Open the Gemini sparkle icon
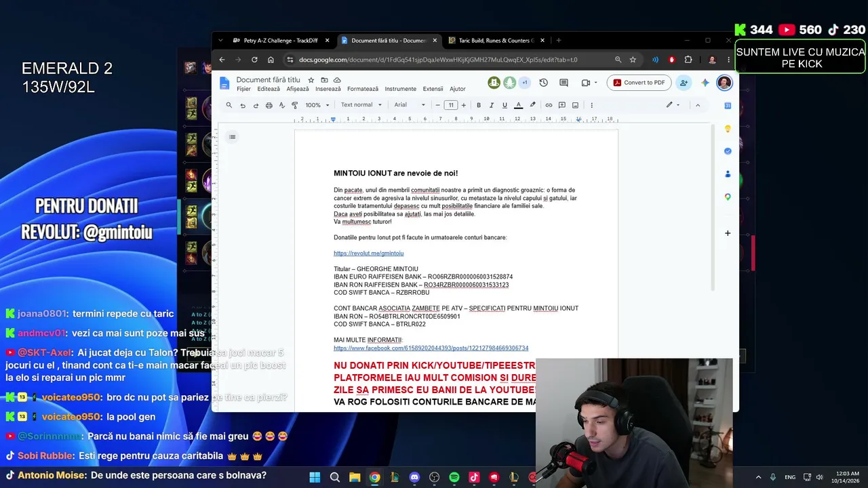Viewport: 868px width, 488px height. point(705,83)
